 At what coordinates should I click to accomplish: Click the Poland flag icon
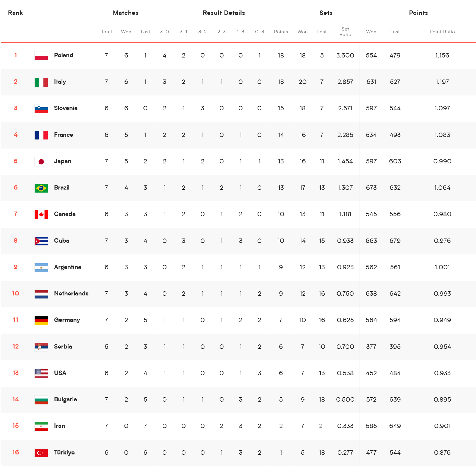[41, 56]
